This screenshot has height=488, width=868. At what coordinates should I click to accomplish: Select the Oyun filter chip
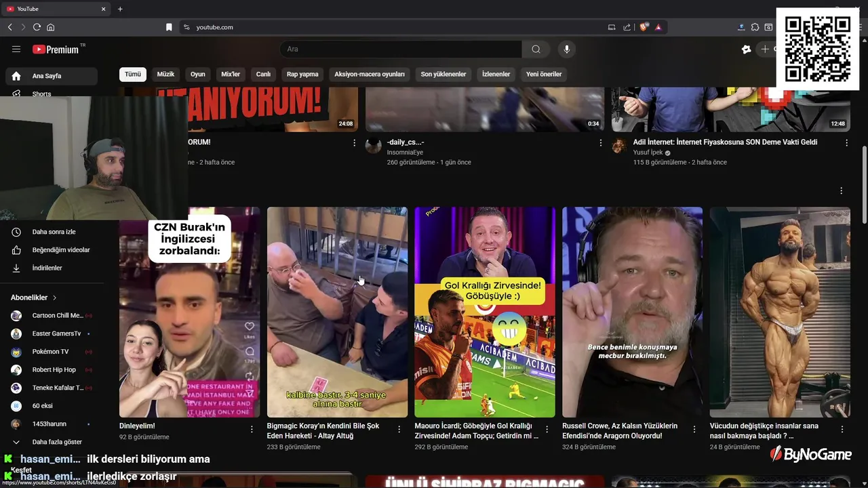tap(198, 74)
